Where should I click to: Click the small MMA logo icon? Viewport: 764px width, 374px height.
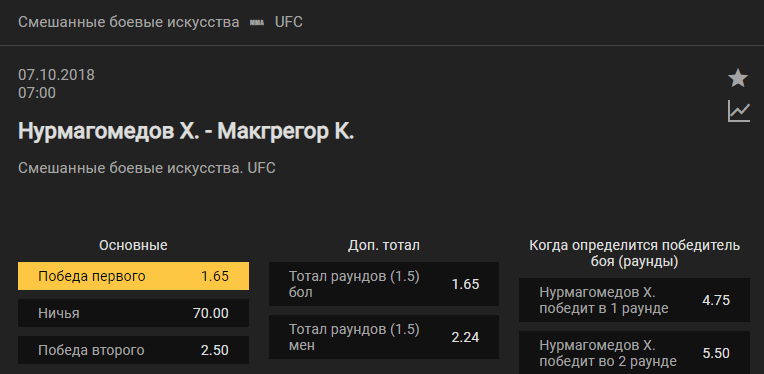coord(257,22)
